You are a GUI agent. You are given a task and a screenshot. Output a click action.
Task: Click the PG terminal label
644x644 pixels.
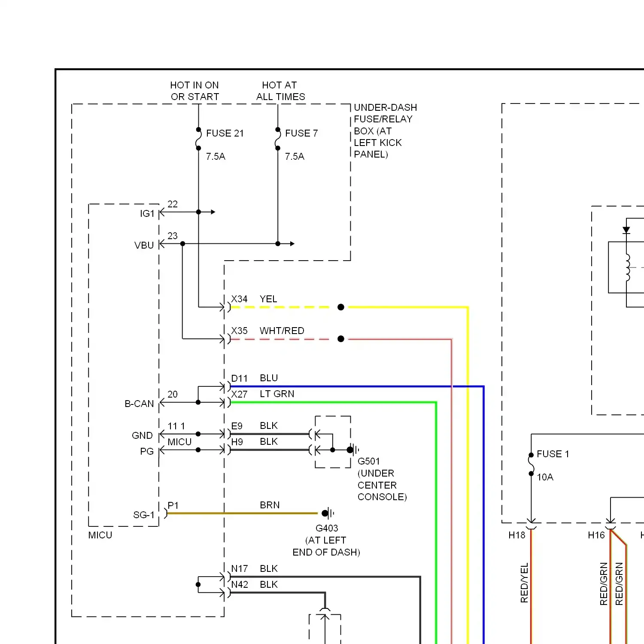147,451
